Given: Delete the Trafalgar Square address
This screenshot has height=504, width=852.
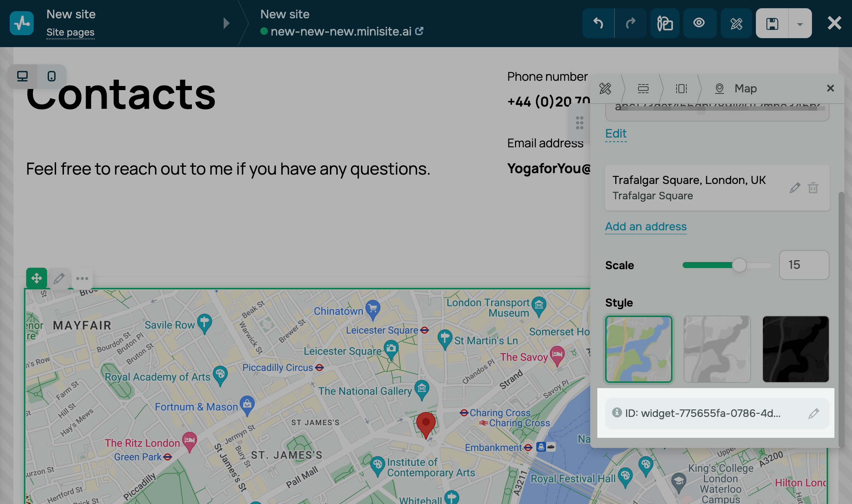Looking at the screenshot, I should pos(813,187).
